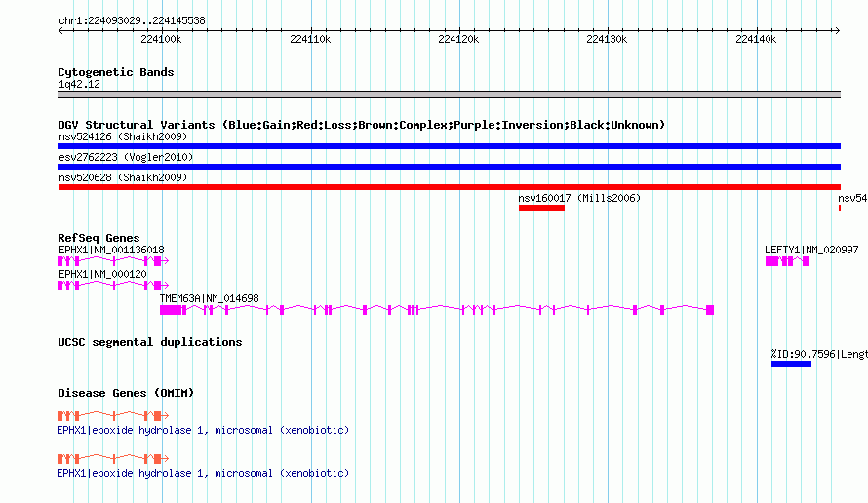Select the esv2762223 (Vogler2010) blue bar
Screen dimensions: 868x503
(x=449, y=167)
